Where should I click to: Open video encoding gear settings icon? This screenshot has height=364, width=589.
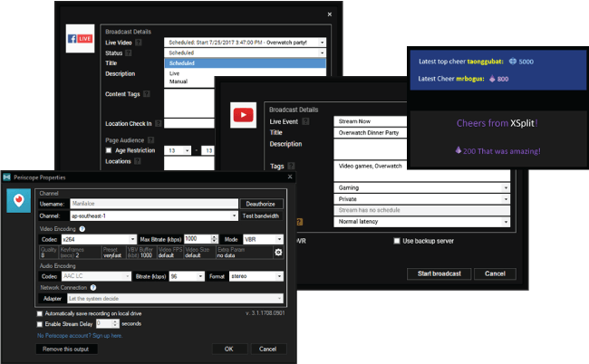pyautogui.click(x=278, y=252)
